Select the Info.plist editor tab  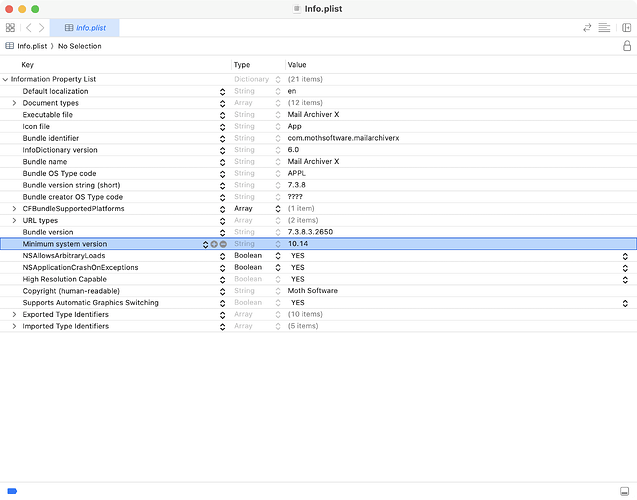point(84,28)
